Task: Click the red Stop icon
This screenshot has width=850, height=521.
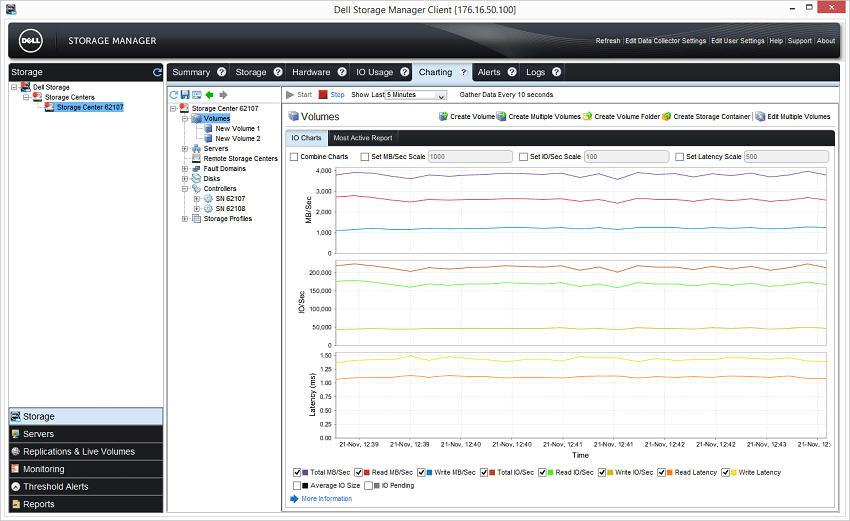Action: coord(323,94)
